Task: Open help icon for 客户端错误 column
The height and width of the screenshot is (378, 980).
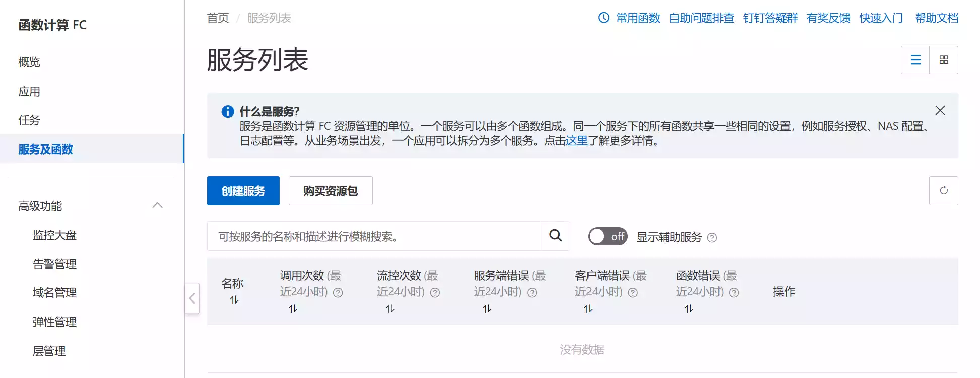Action: click(633, 292)
